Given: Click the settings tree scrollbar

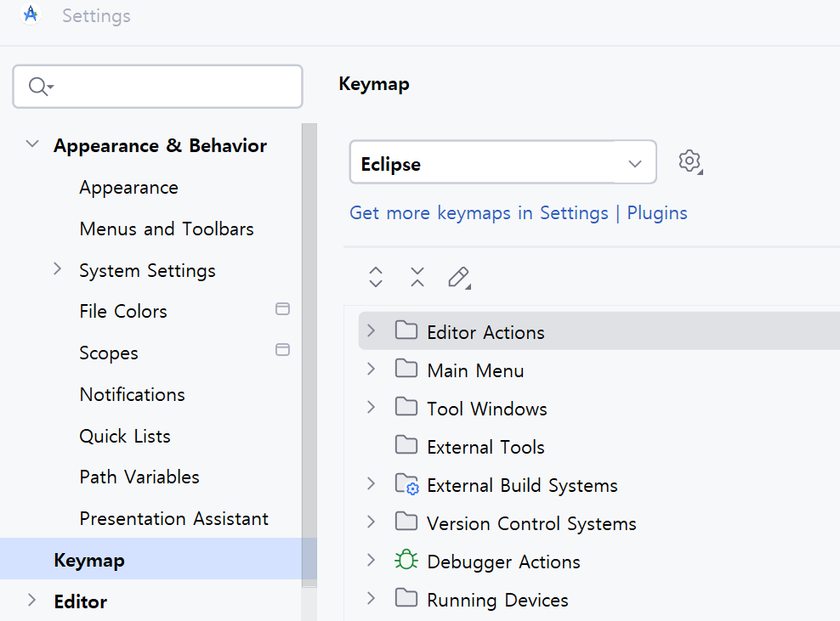Looking at the screenshot, I should [309, 355].
